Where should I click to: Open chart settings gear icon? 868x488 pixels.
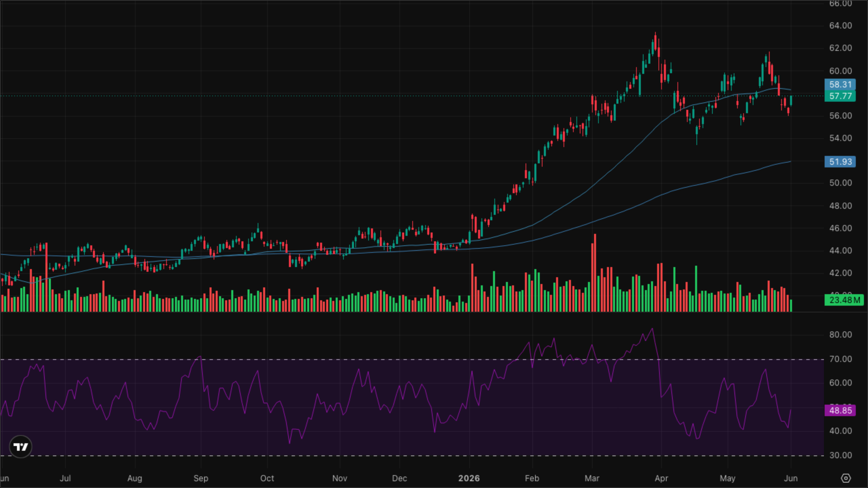click(846, 478)
